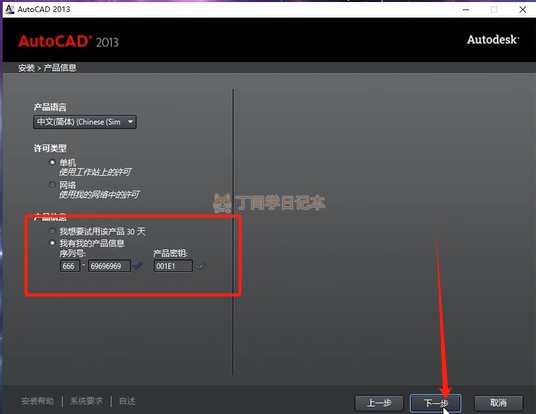This screenshot has width=536, height=414.
Task: Click the checkmark next to serial number
Action: point(138,265)
